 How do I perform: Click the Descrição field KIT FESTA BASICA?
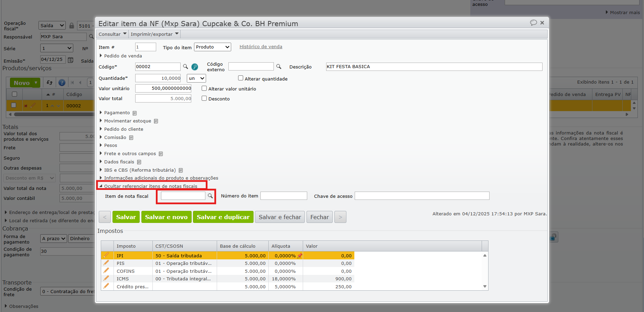434,66
